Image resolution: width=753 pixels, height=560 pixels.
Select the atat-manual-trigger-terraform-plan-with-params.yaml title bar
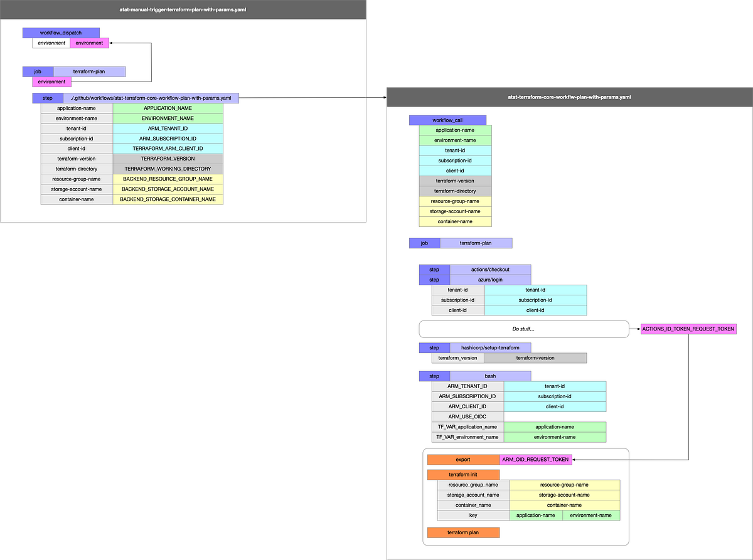(x=183, y=9)
